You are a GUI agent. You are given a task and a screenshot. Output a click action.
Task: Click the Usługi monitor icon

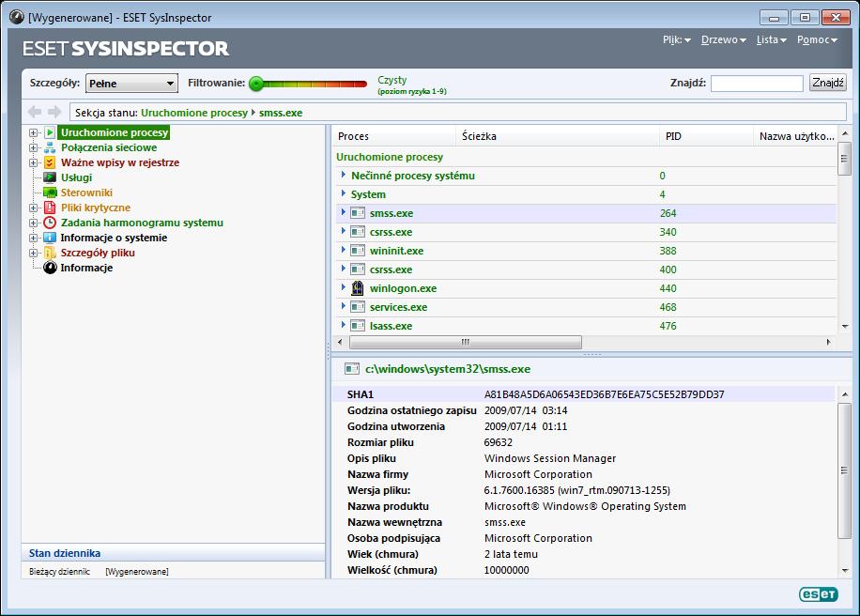[x=50, y=177]
